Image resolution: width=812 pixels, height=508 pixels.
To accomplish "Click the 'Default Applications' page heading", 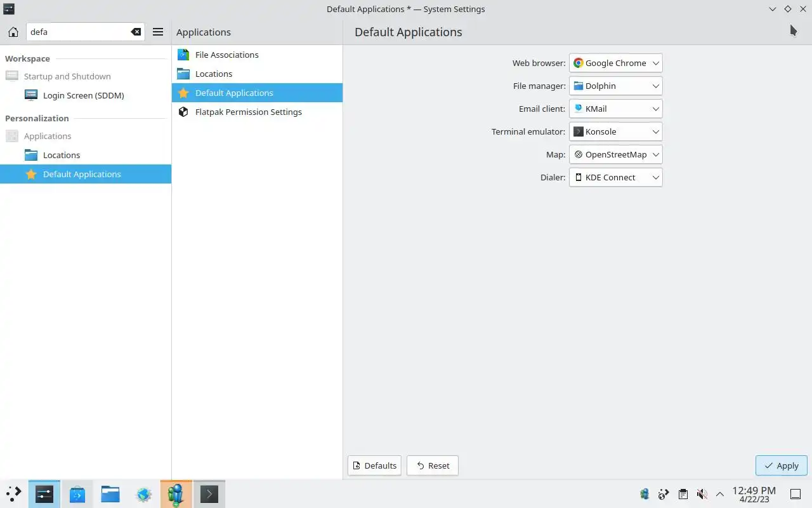I will pyautogui.click(x=408, y=32).
